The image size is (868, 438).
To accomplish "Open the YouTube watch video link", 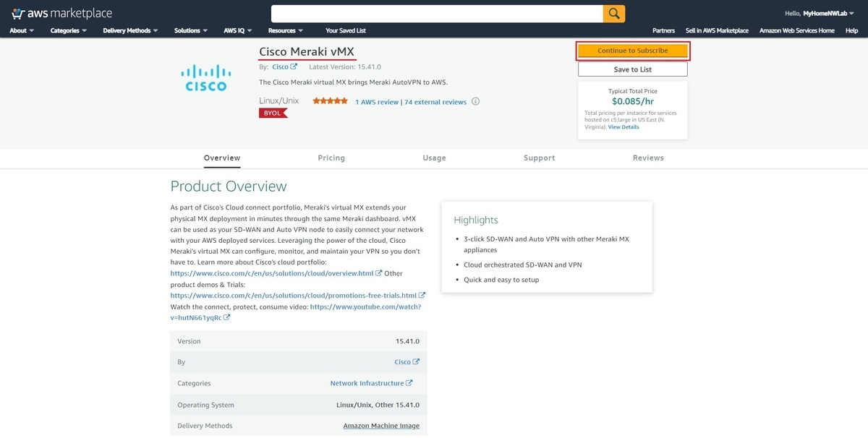I will (365, 306).
